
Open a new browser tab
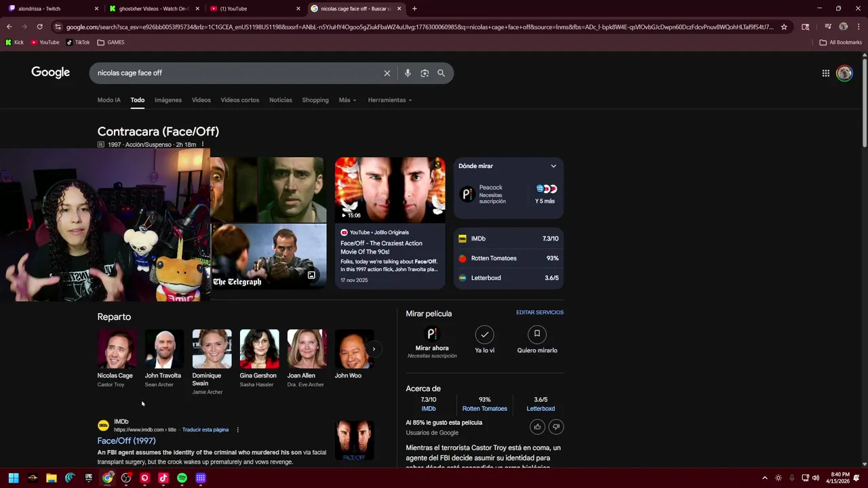[x=414, y=9]
